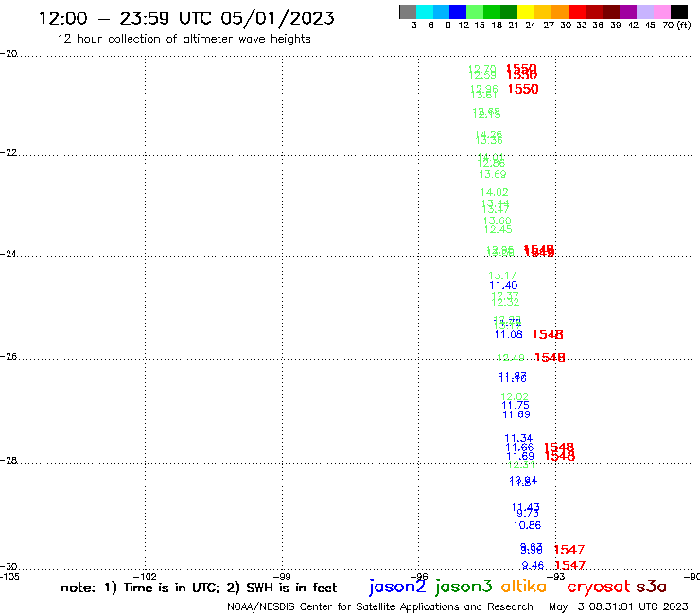The width and height of the screenshot is (700, 615).
Task: Click blue wave height value 9.46
Action: click(533, 566)
